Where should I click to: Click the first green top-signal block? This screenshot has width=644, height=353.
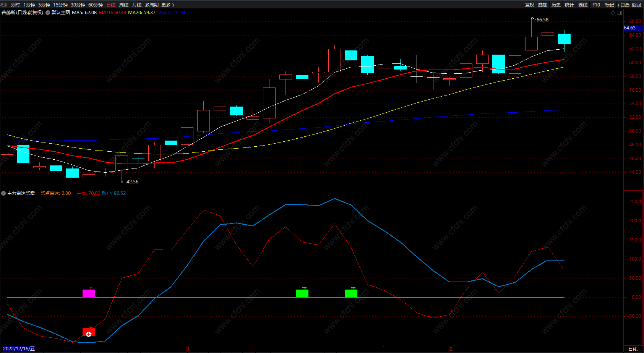point(302,293)
